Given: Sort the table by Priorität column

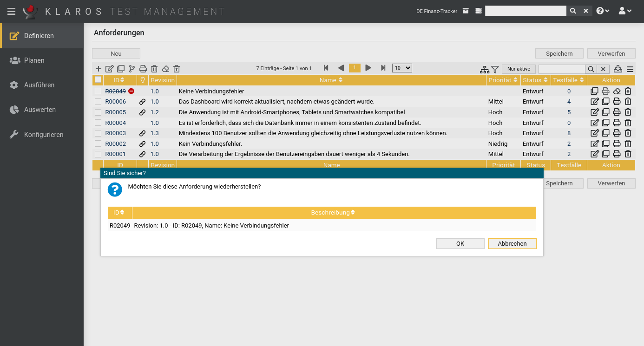Looking at the screenshot, I should pos(503,80).
